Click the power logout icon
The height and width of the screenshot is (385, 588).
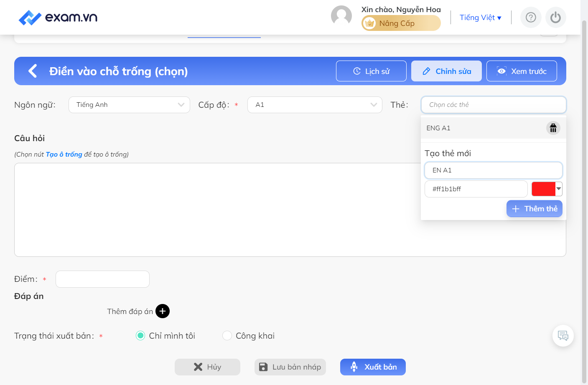[555, 18]
